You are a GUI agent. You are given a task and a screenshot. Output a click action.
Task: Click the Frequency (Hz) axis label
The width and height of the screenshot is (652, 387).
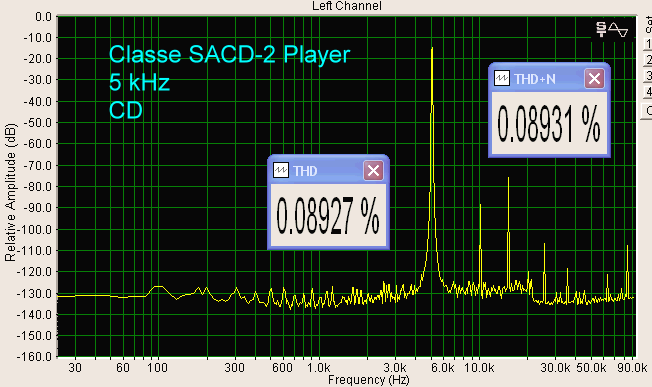(x=368, y=380)
